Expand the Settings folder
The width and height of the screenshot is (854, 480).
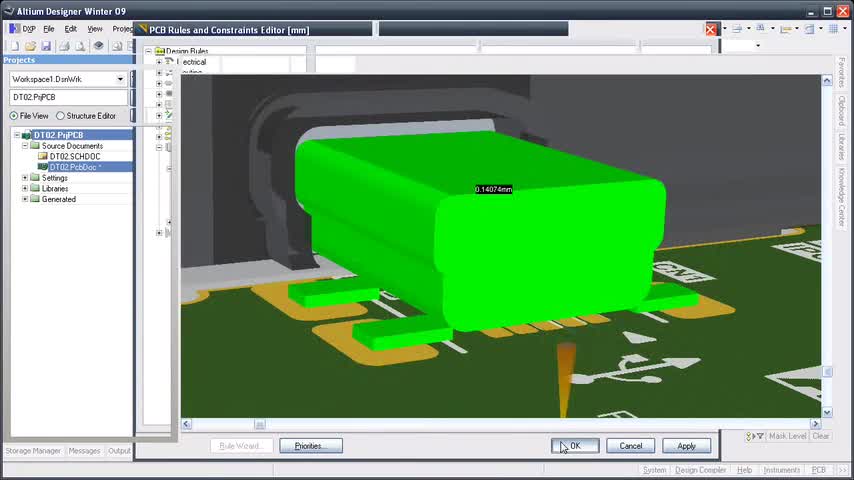coord(25,178)
